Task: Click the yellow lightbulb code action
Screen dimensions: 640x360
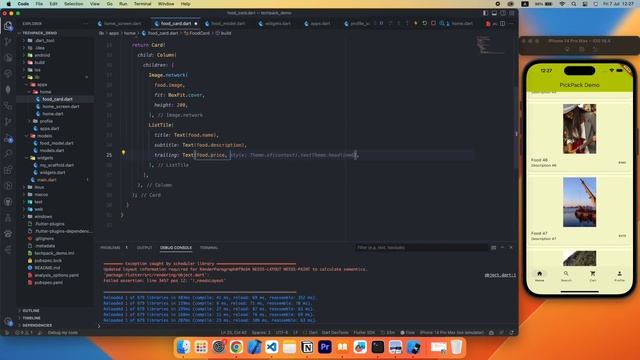Action: pos(123,152)
